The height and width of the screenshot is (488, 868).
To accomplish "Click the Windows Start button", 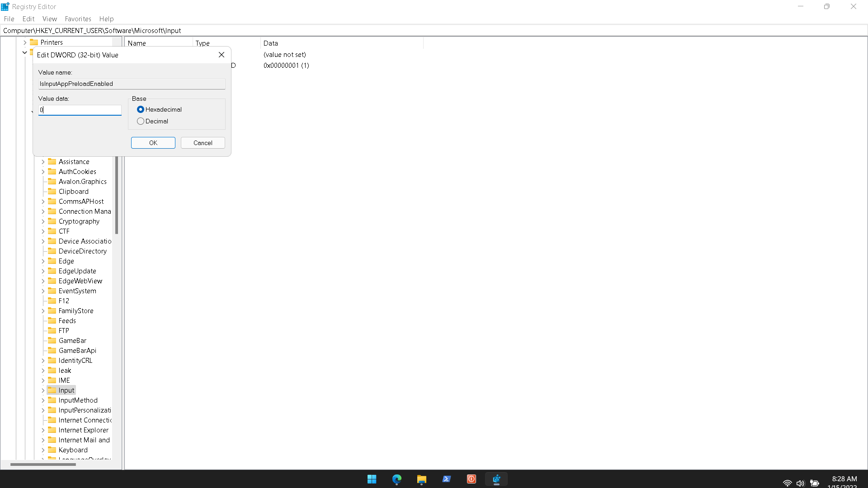I will click(372, 479).
